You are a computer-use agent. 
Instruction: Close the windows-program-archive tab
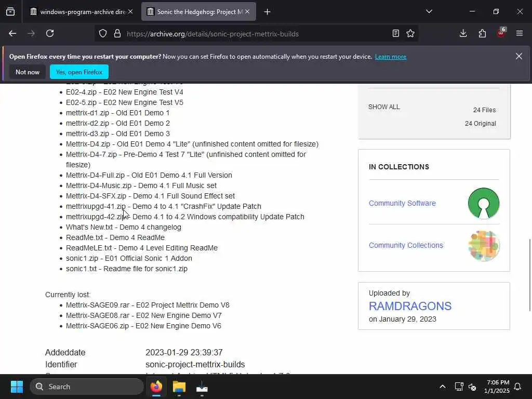130,12
